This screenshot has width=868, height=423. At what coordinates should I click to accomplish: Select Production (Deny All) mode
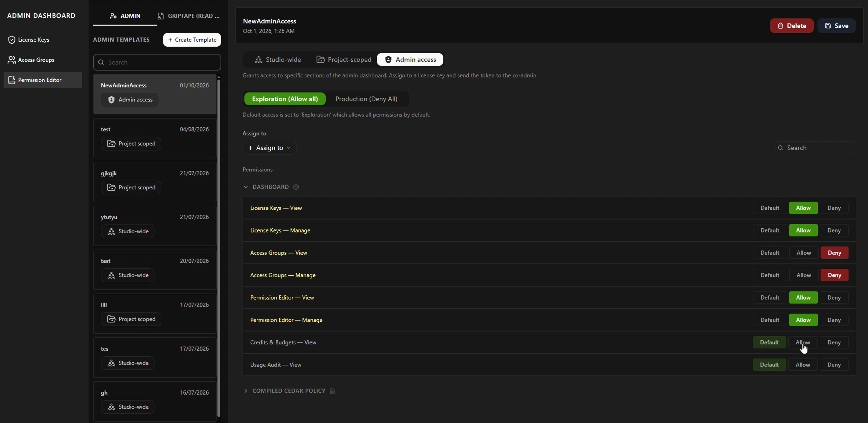[x=366, y=99]
